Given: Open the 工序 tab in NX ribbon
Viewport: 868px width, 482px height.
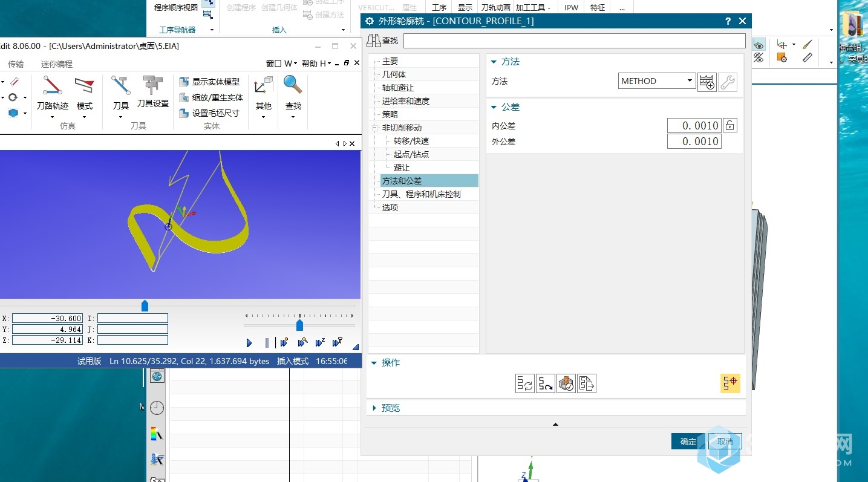Looking at the screenshot, I should pos(439,7).
